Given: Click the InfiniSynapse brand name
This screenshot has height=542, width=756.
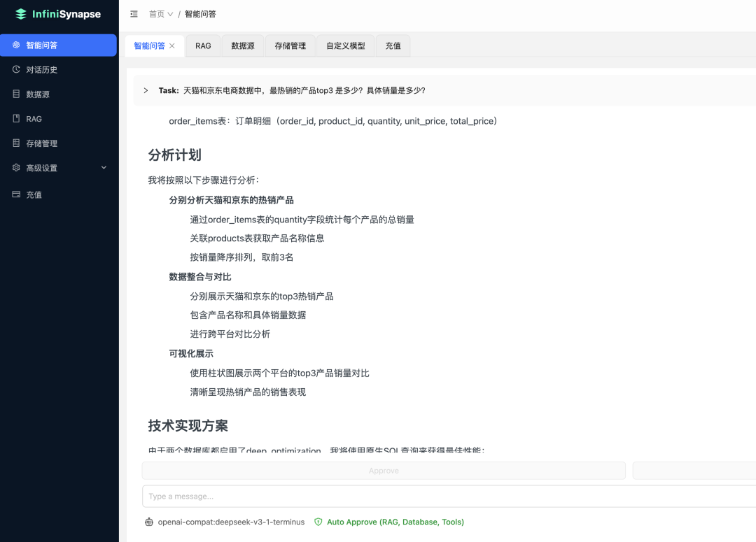Looking at the screenshot, I should pos(66,14).
